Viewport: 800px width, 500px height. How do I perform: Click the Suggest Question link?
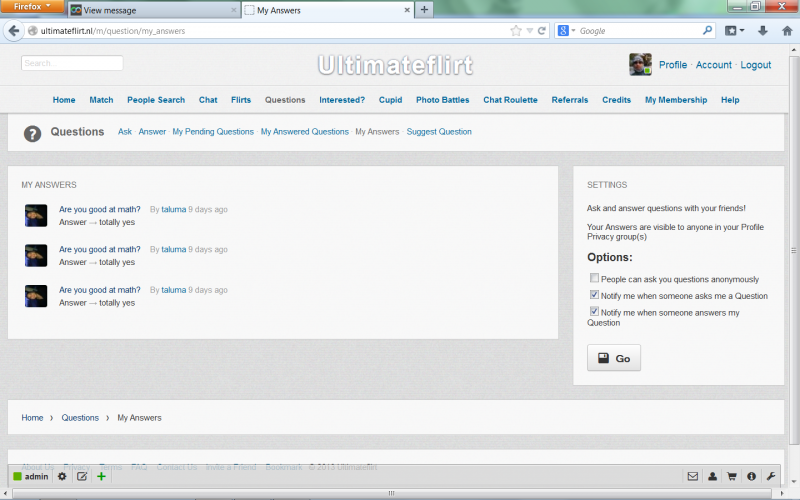(x=439, y=132)
